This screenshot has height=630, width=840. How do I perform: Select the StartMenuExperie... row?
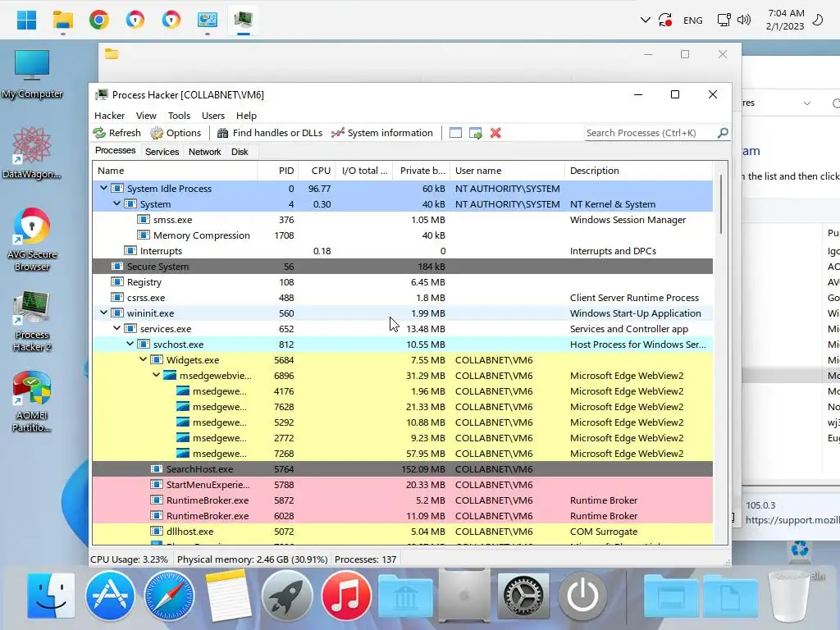coord(402,484)
